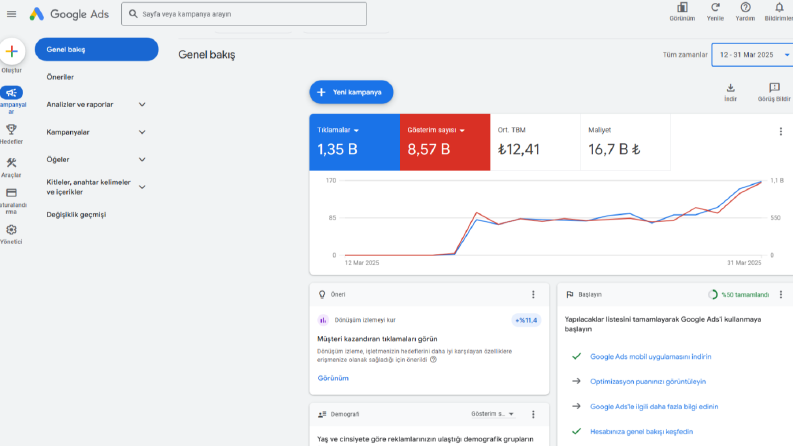Select the Maliyet scorecard
The width and height of the screenshot is (793, 446).
pos(625,142)
